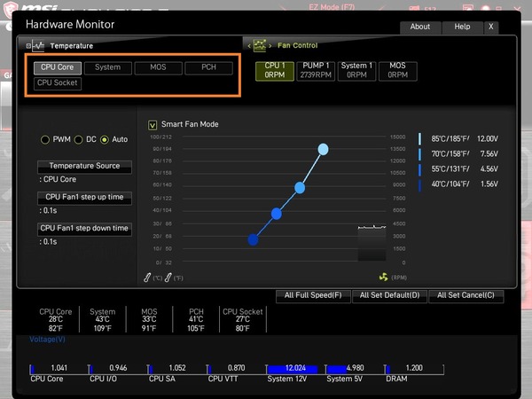Choose System 1 fan control
The width and height of the screenshot is (532, 399).
(x=357, y=71)
